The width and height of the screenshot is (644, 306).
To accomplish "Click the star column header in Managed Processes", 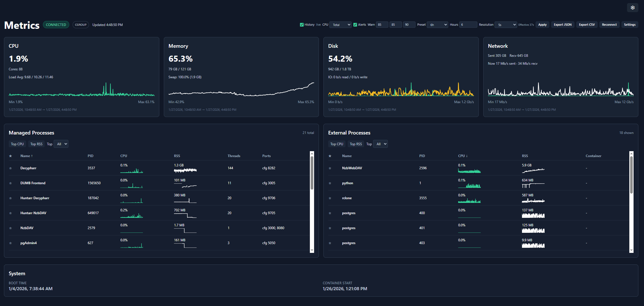I will pos(10,156).
